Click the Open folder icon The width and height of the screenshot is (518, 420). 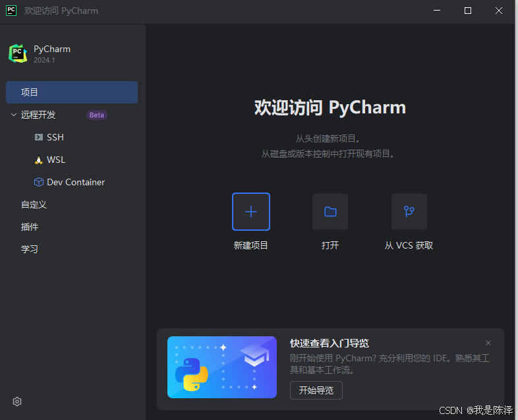(x=330, y=212)
